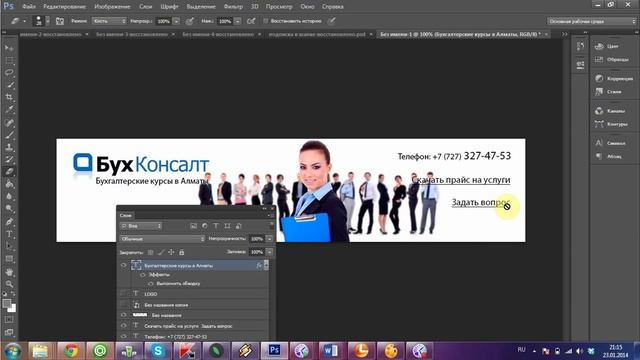The height and width of the screenshot is (360, 640).
Task: Open the eraser tool preset picker arrow
Action: (x=24, y=21)
